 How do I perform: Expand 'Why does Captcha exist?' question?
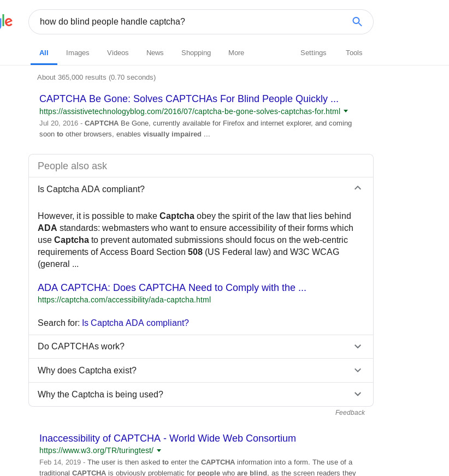tap(201, 370)
